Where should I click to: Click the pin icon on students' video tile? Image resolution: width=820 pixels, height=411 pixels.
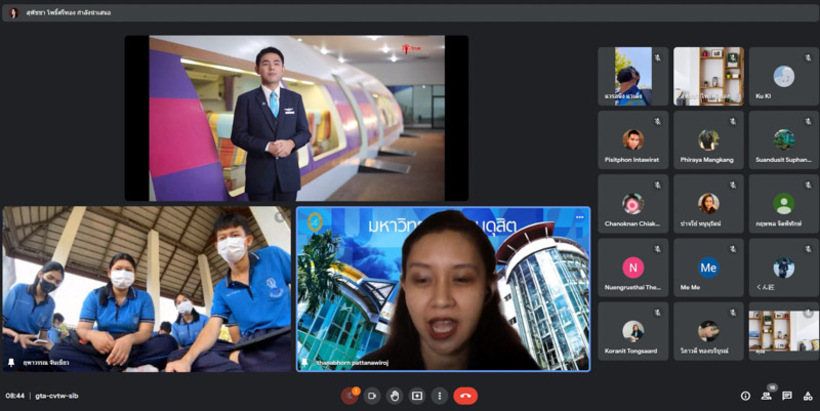tap(11, 362)
